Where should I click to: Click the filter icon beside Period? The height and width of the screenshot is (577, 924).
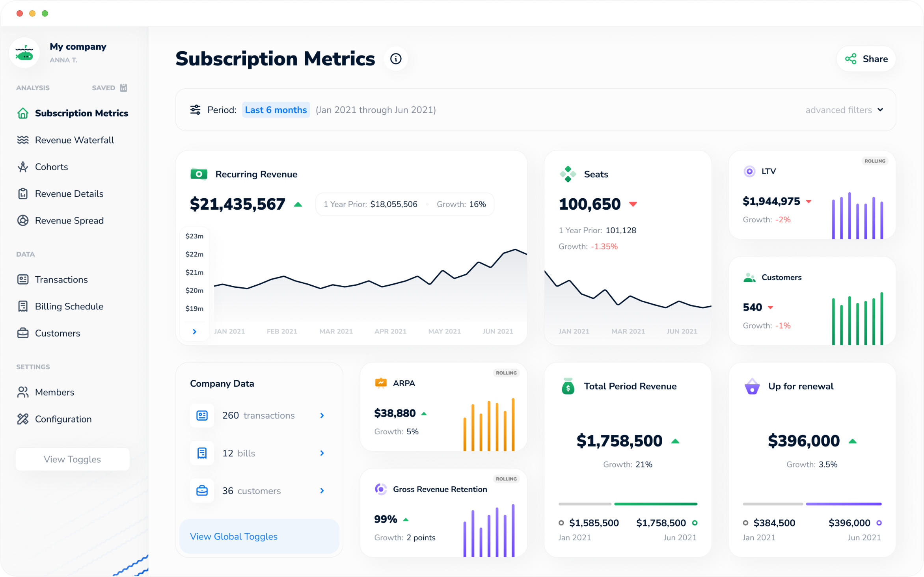195,110
